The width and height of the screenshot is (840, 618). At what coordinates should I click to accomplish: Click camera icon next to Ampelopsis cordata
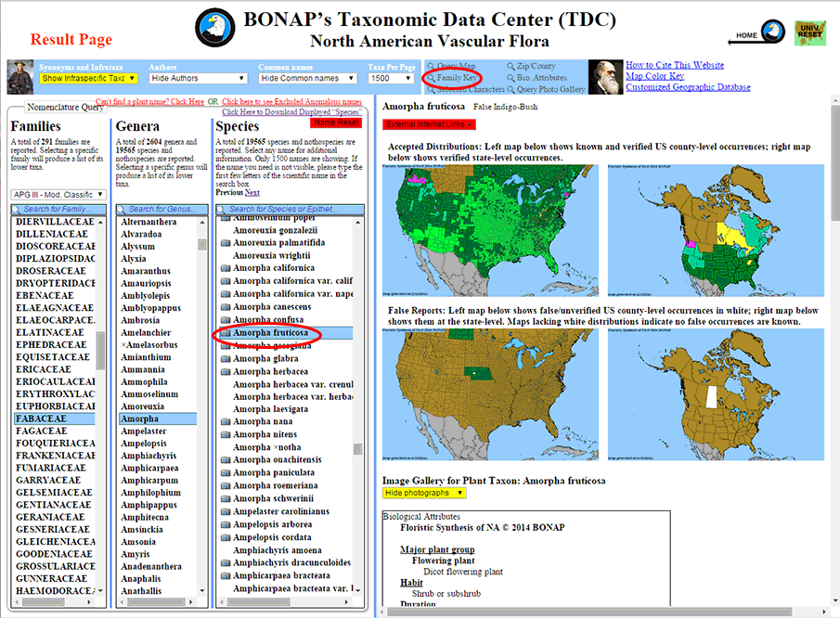(x=226, y=537)
